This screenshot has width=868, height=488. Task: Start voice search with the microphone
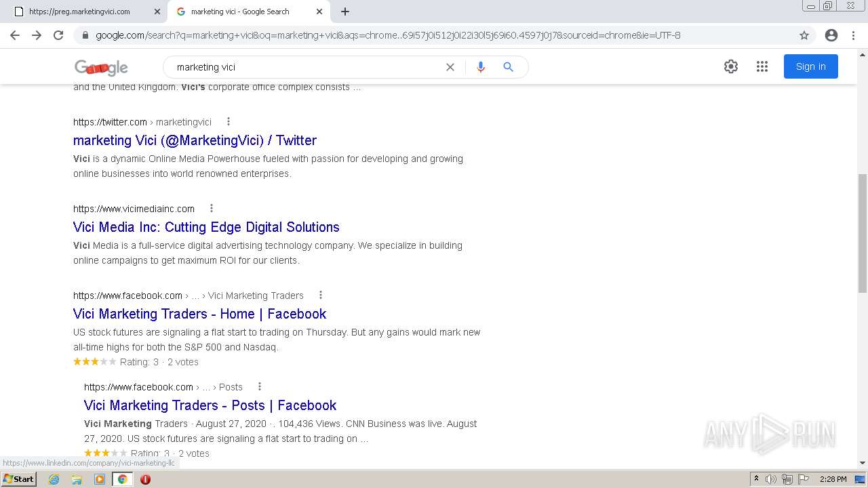coord(481,67)
